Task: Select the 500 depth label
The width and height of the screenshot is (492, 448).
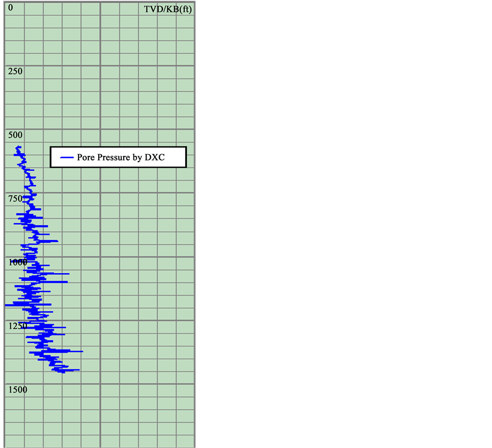Action: tap(15, 135)
